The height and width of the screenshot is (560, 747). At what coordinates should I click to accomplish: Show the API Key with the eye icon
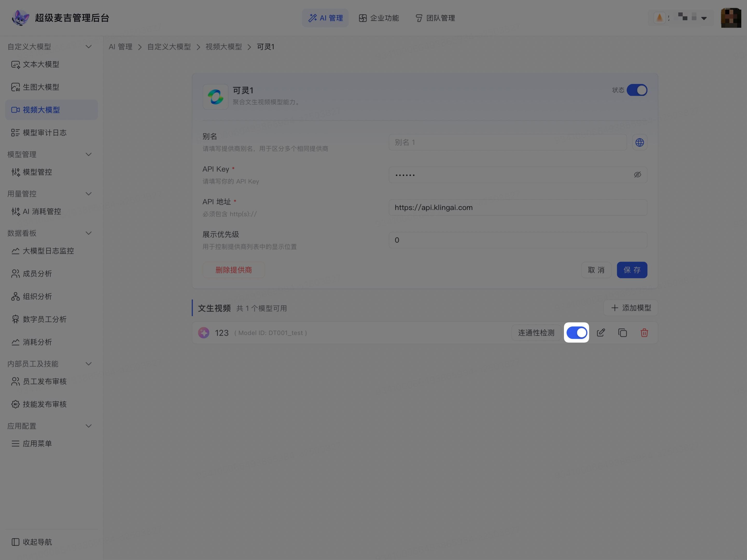637,175
